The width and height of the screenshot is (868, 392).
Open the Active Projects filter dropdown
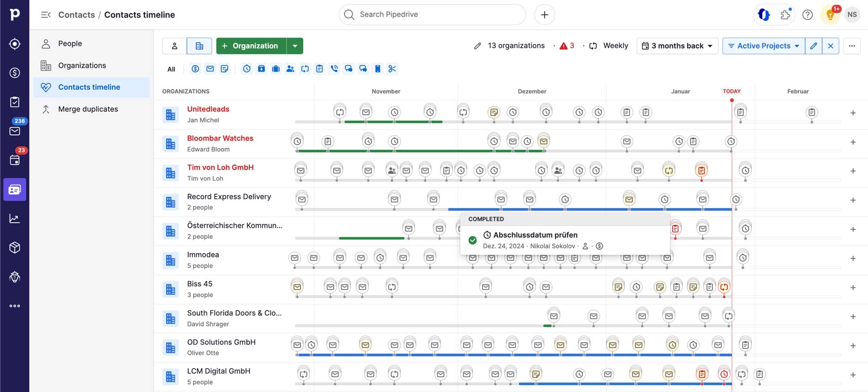[763, 46]
